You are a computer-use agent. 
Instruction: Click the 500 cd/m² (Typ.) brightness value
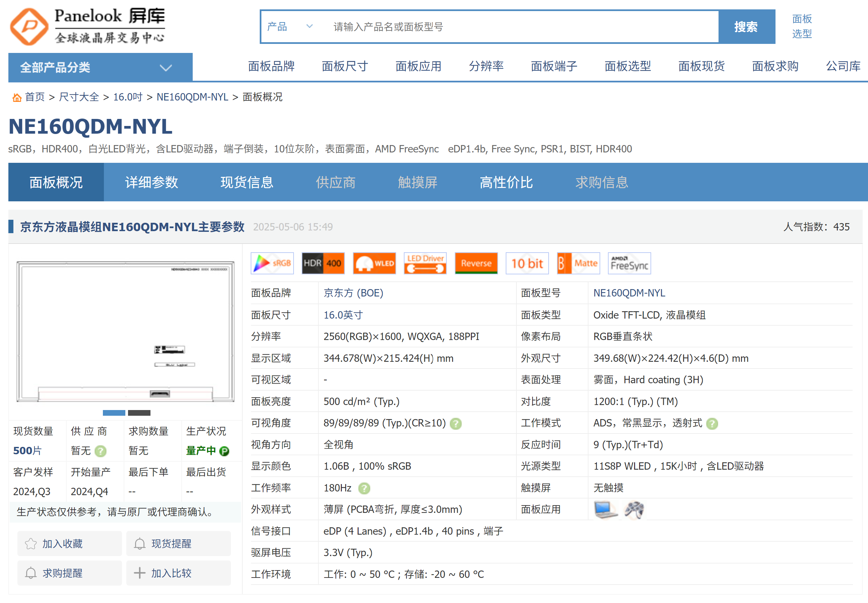click(x=361, y=402)
